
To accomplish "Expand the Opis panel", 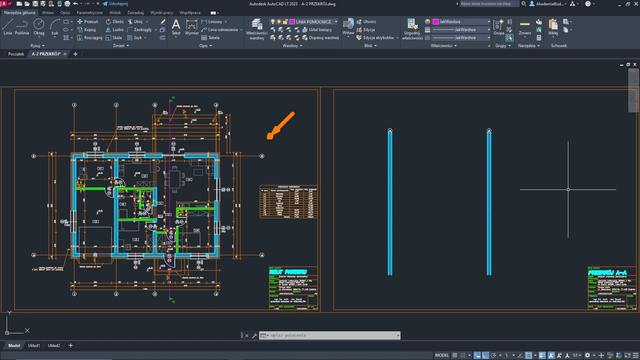I will point(205,46).
